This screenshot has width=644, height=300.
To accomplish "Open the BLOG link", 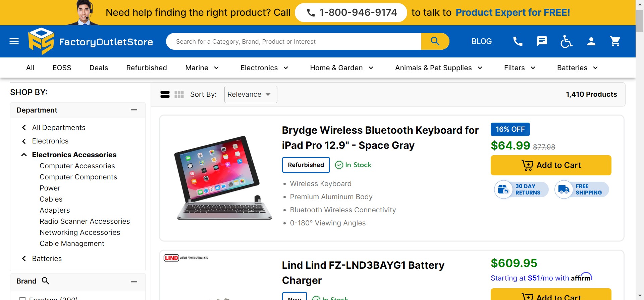I will pyautogui.click(x=481, y=41).
